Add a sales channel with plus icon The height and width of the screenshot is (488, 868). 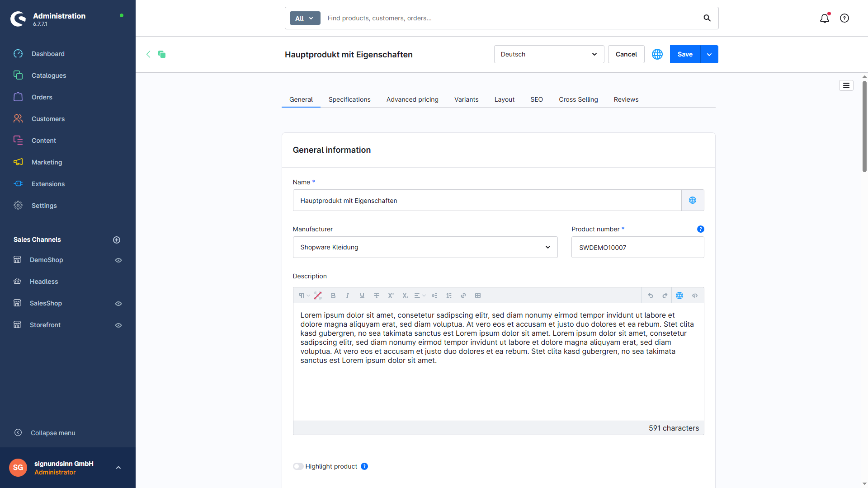(117, 240)
